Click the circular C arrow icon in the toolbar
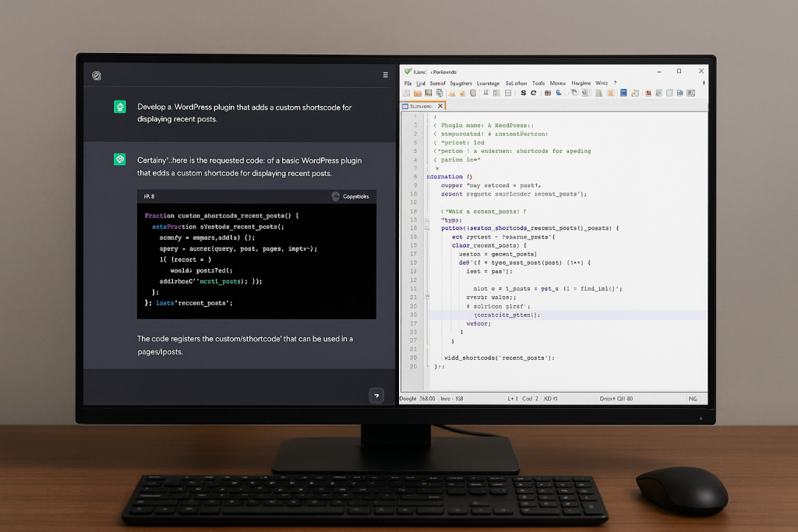This screenshot has height=532, width=798. pyautogui.click(x=533, y=93)
